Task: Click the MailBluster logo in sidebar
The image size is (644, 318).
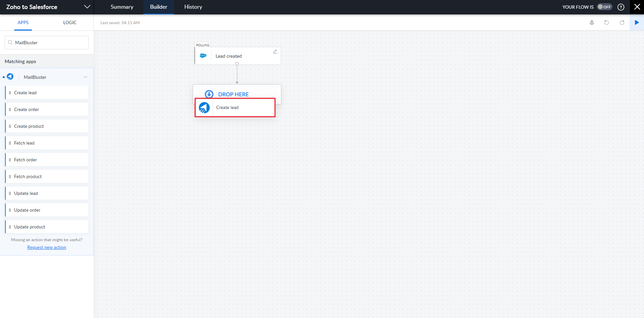Action: coord(10,77)
